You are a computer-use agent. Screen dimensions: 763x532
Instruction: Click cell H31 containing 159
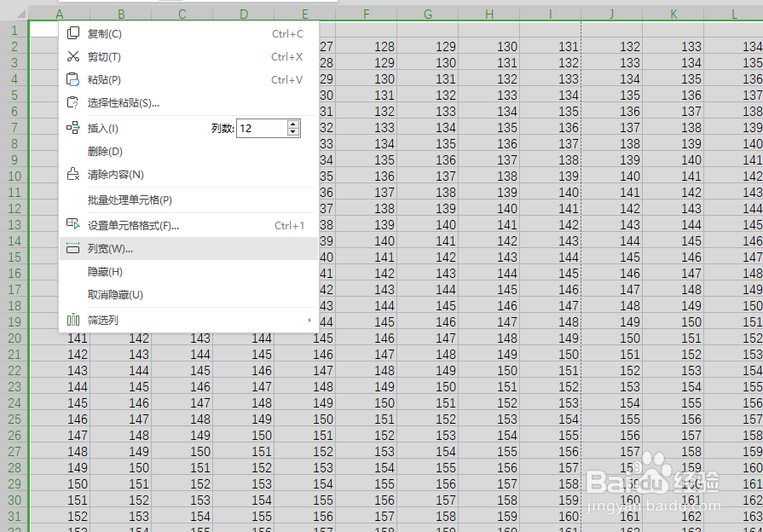tap(489, 517)
